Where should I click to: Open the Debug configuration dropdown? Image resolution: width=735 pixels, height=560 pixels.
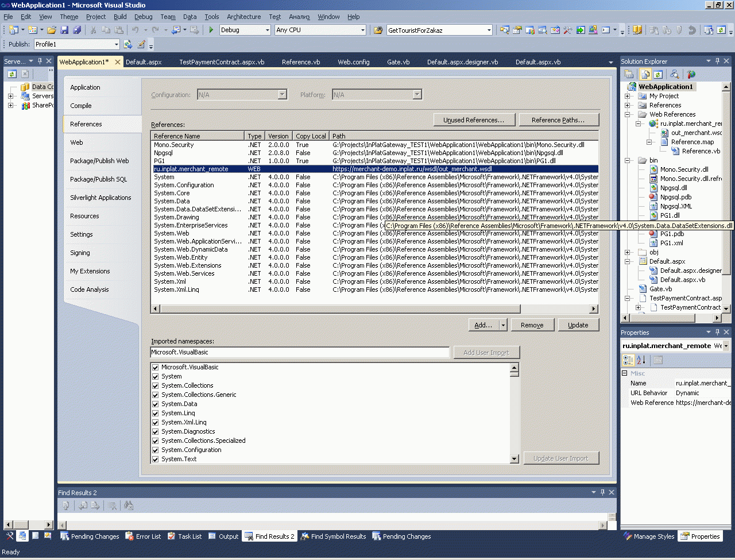pos(267,30)
